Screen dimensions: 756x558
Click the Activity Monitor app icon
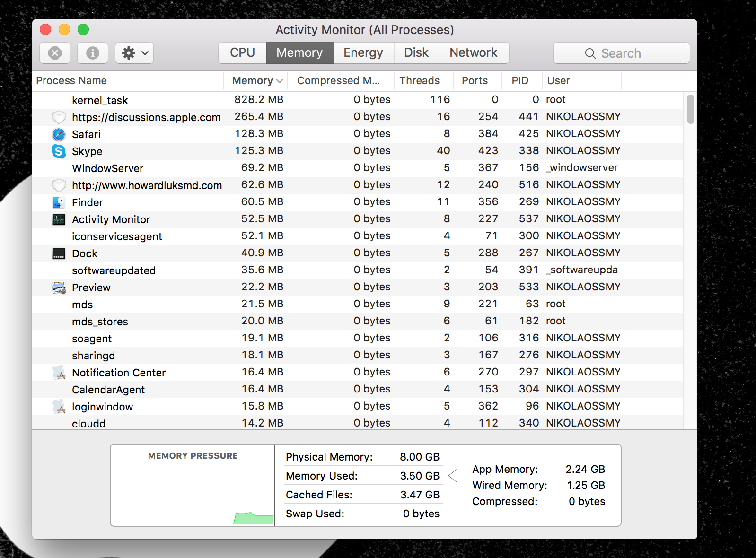click(x=59, y=219)
